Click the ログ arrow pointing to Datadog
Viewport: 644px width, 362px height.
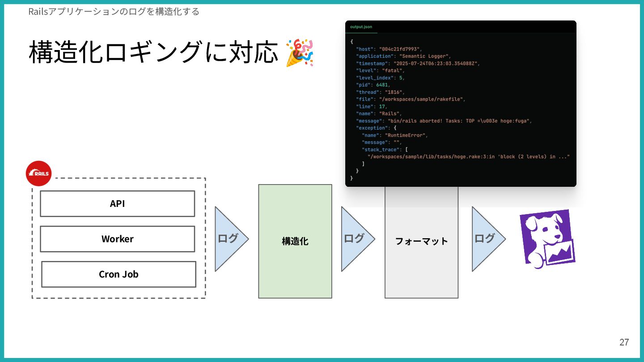point(488,239)
